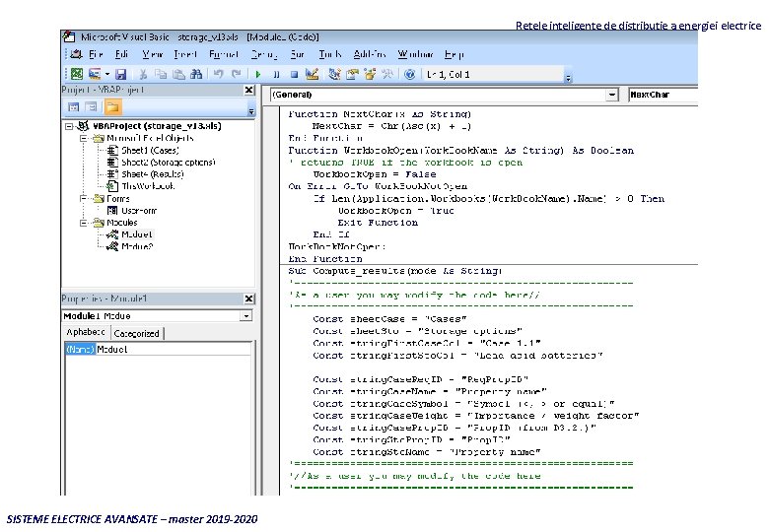The image size is (769, 532).
Task: Run the macro with the green play icon
Action: [x=258, y=75]
